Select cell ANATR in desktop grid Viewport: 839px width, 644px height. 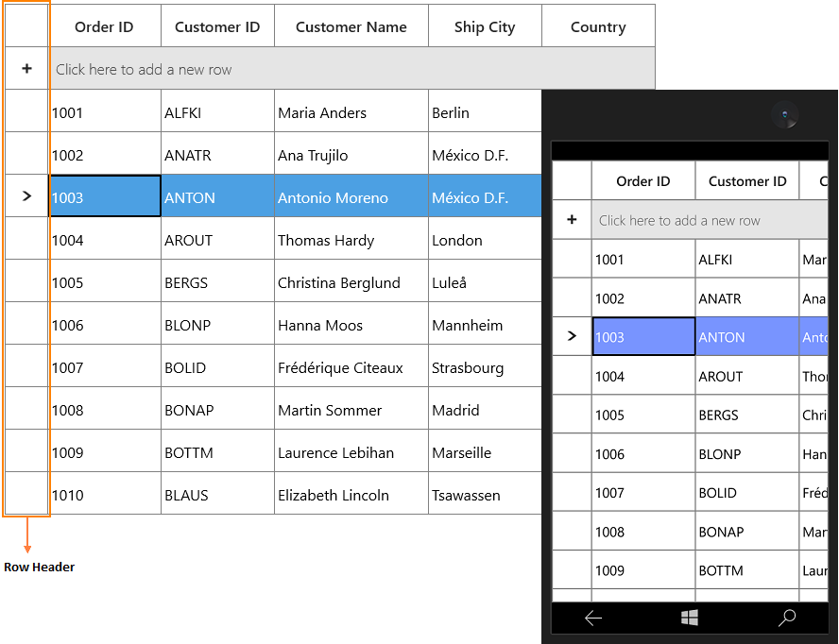point(217,154)
